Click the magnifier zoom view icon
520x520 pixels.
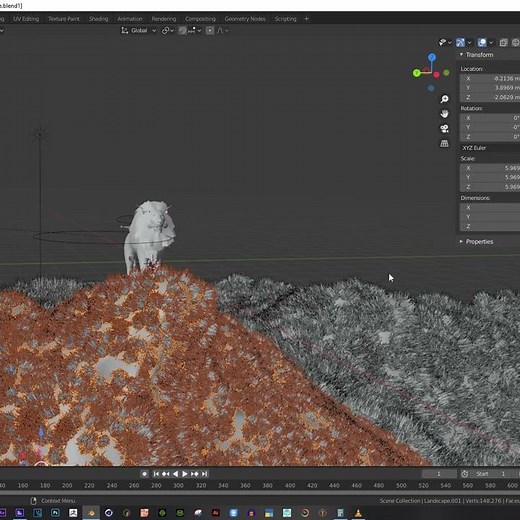point(444,99)
